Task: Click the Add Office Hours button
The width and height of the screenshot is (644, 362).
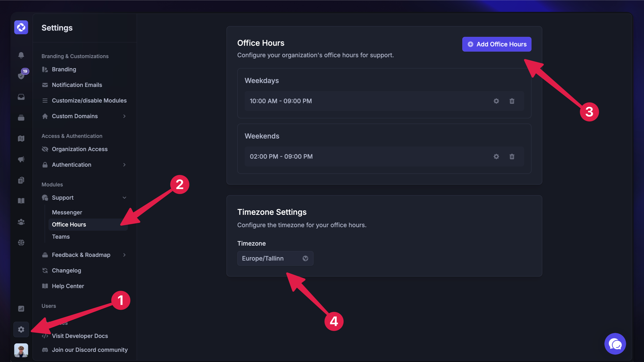Action: 496,44
